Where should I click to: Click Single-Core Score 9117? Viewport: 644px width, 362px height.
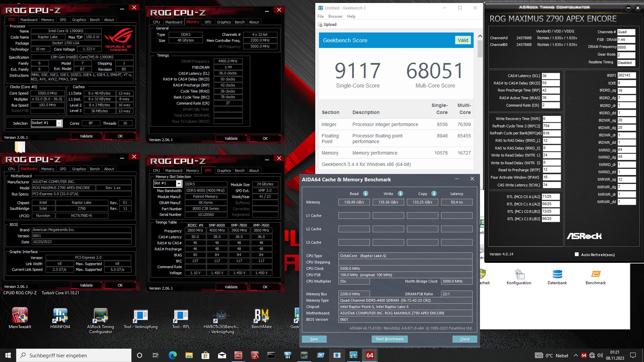pos(358,71)
